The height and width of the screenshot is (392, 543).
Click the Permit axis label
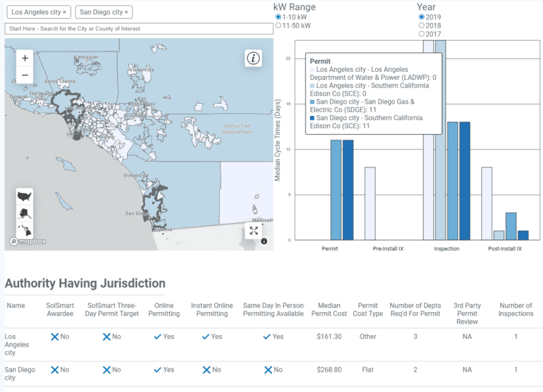pos(330,249)
